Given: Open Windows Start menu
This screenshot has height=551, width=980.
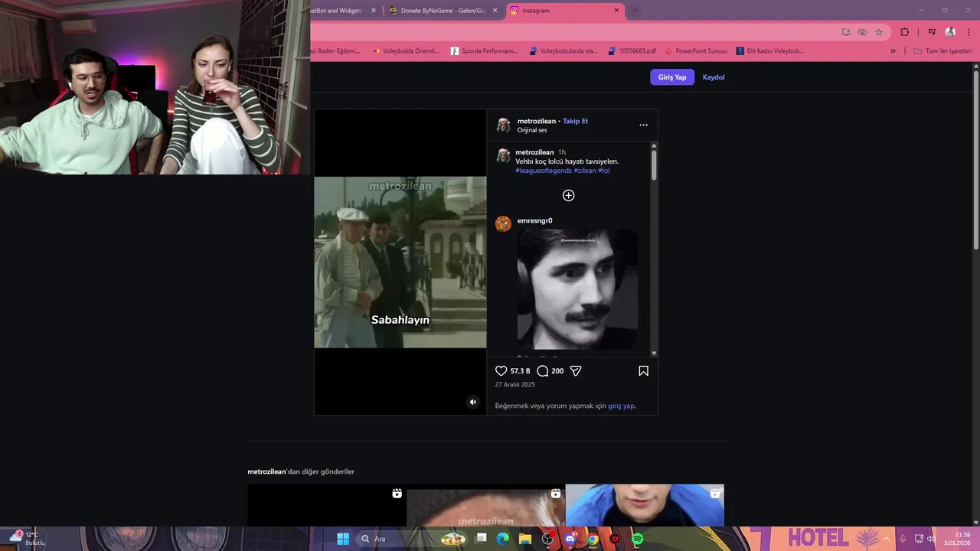Looking at the screenshot, I should [x=343, y=539].
